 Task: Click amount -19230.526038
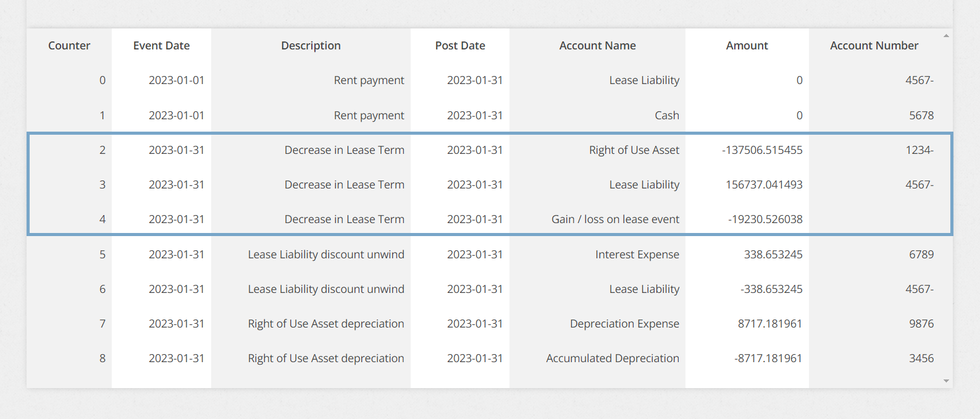point(765,219)
